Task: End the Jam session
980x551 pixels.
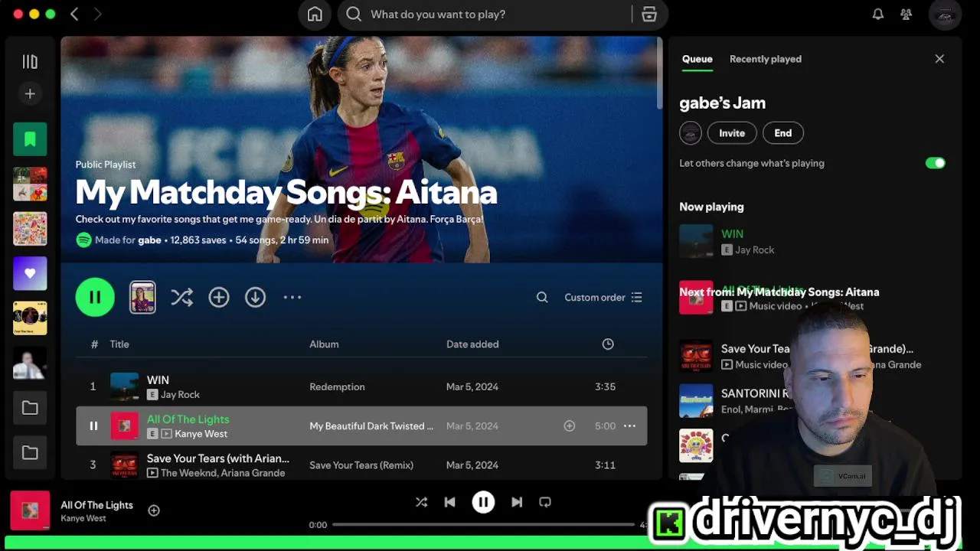Action: point(782,133)
